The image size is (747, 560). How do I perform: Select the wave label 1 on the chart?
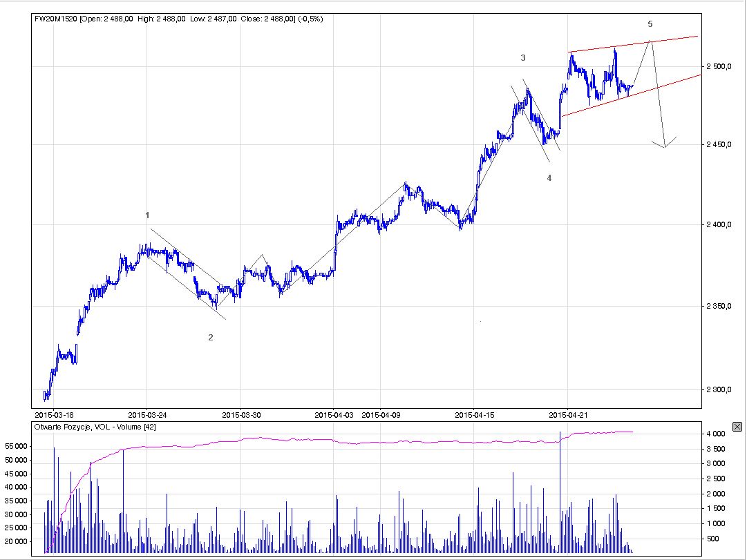click(x=147, y=215)
